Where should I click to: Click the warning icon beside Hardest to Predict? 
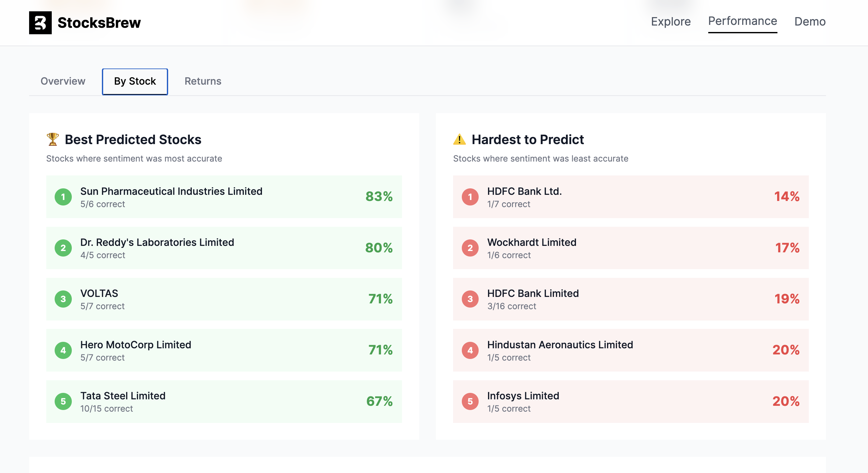(459, 139)
